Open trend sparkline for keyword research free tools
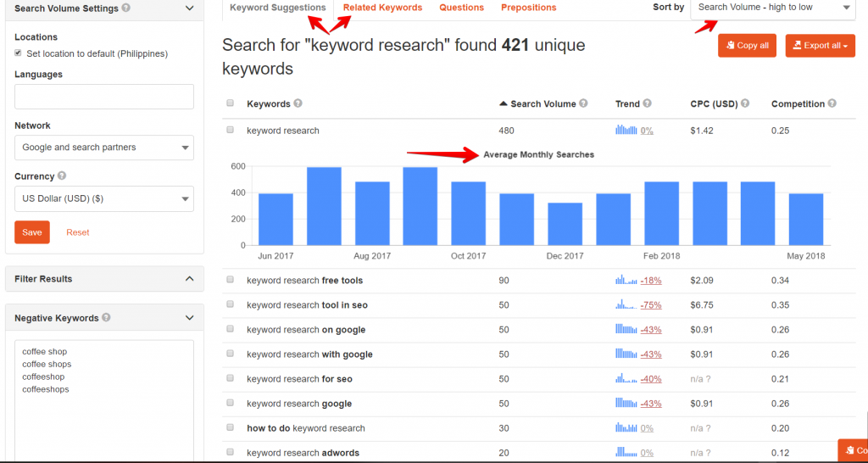Screen dimensions: 868x463 click(x=626, y=280)
